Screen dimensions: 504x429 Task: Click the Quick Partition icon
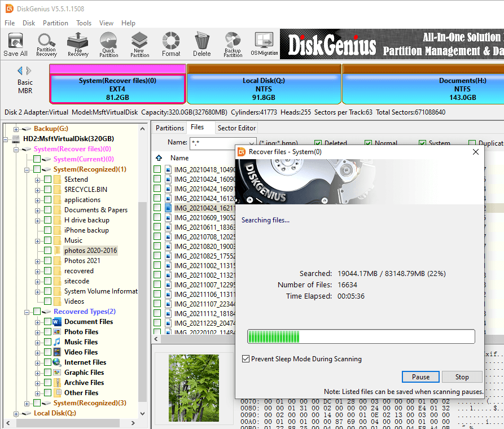[x=108, y=45]
